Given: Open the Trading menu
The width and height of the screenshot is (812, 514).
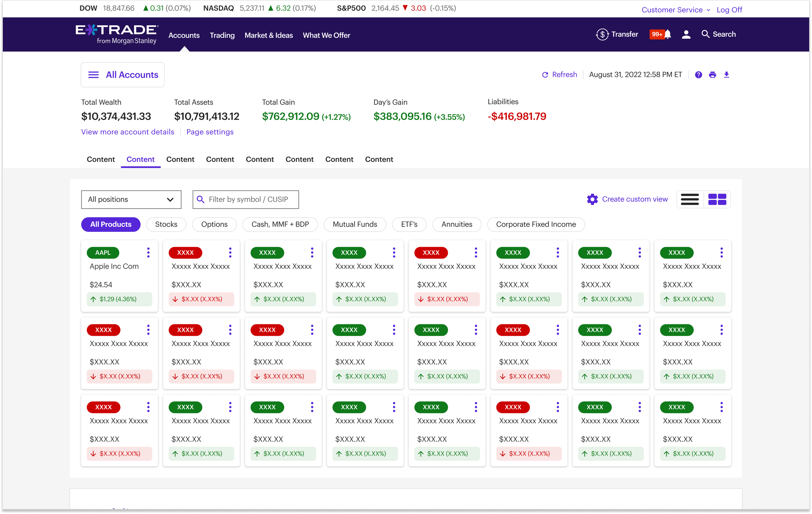Looking at the screenshot, I should [222, 35].
